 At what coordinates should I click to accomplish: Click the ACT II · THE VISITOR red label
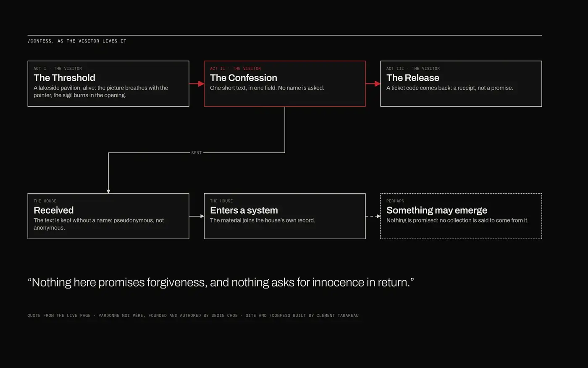[x=235, y=69]
